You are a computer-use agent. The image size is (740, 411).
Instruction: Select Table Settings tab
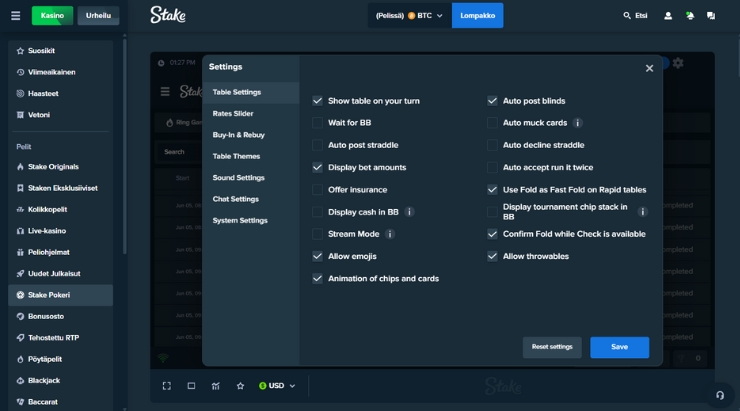(x=251, y=92)
